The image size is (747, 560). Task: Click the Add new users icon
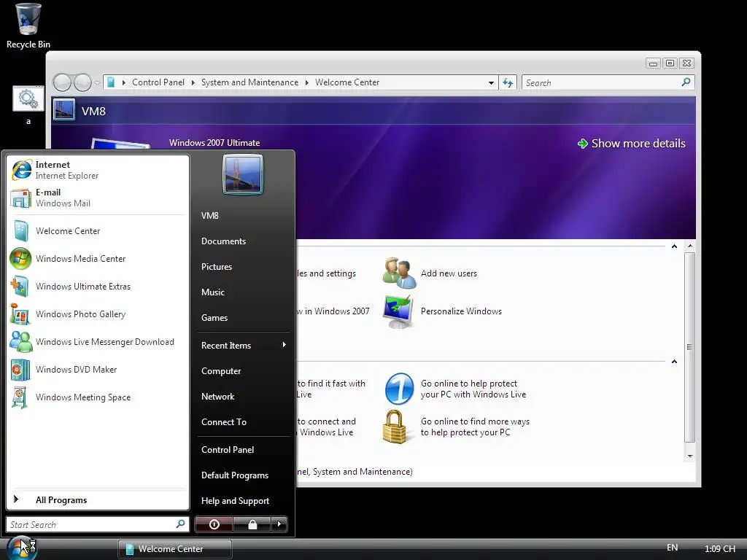(x=399, y=273)
